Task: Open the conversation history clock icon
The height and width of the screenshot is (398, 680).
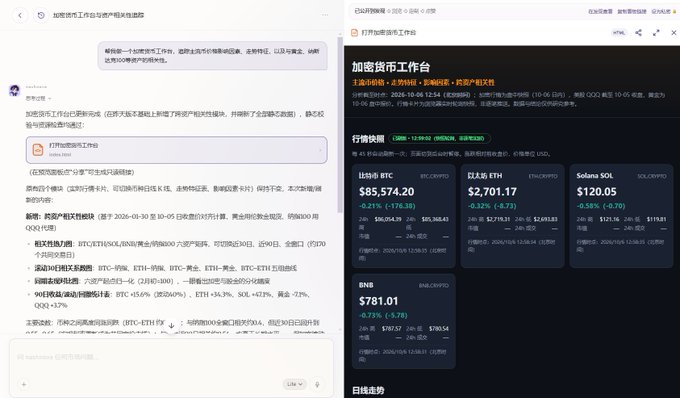Action: click(x=41, y=15)
